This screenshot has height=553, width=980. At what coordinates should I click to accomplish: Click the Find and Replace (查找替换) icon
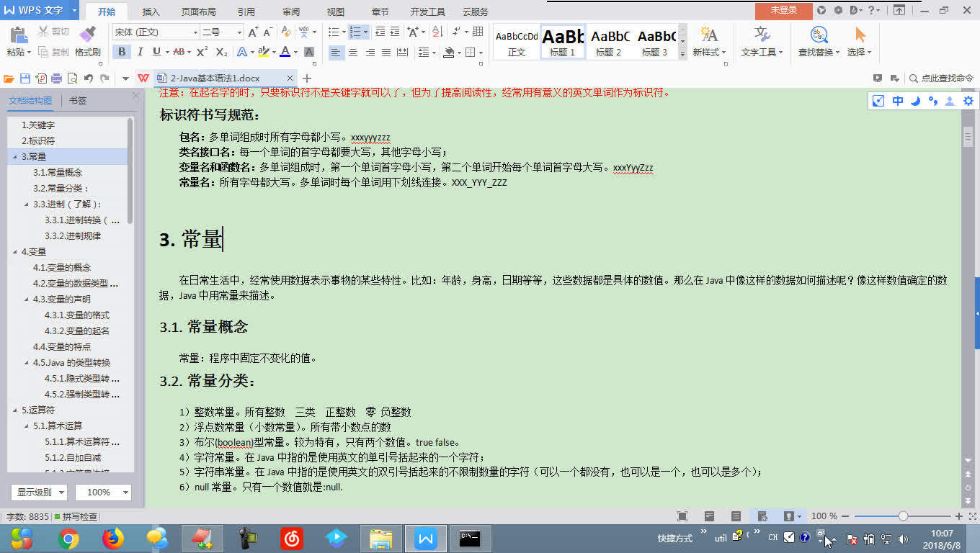pos(819,35)
